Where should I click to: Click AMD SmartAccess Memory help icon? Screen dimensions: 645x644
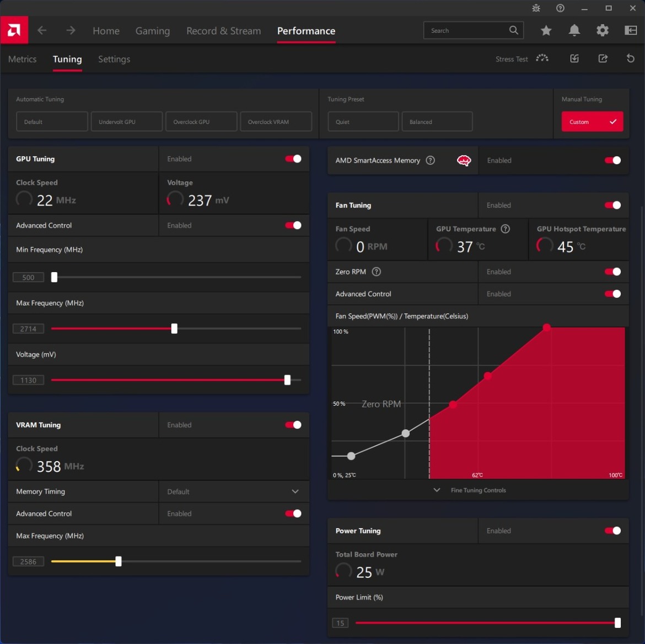pos(430,160)
